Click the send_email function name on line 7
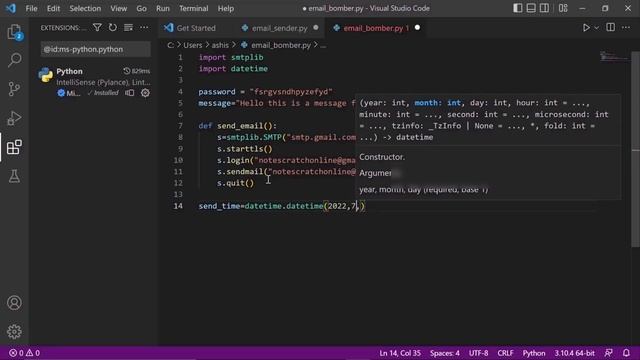This screenshot has width=640, height=360. tap(240, 126)
